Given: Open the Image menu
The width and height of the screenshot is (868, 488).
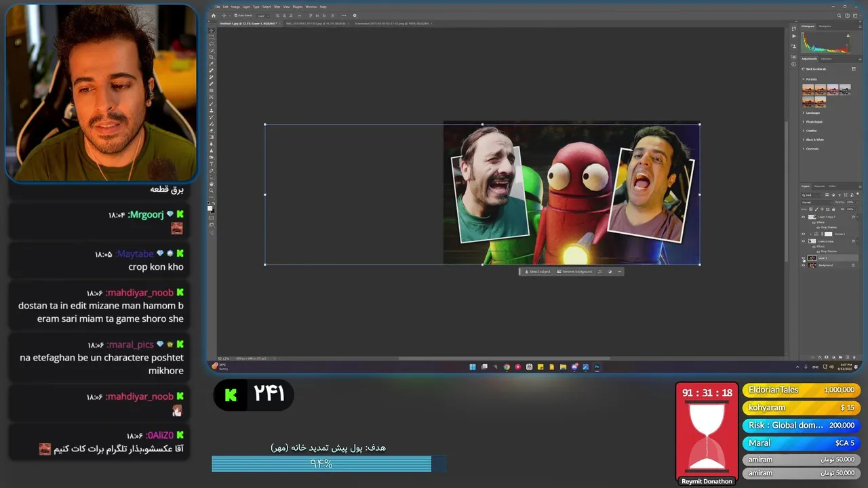Looking at the screenshot, I should point(235,7).
